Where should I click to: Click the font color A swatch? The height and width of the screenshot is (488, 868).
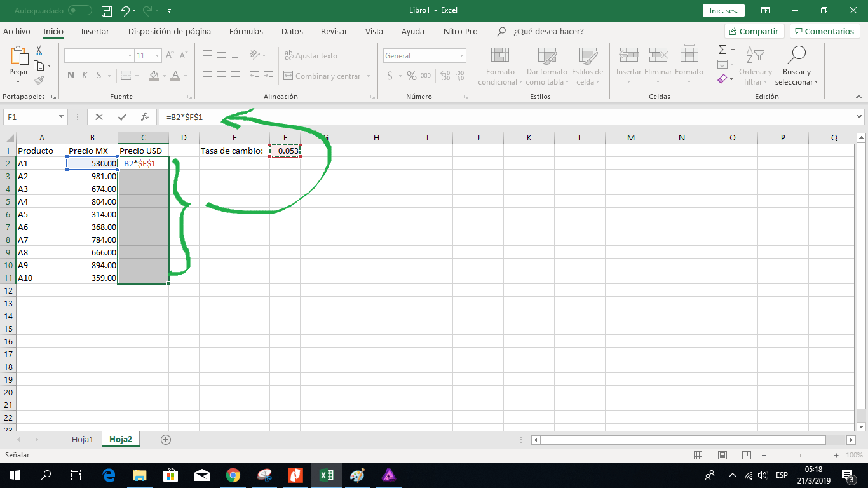[175, 76]
